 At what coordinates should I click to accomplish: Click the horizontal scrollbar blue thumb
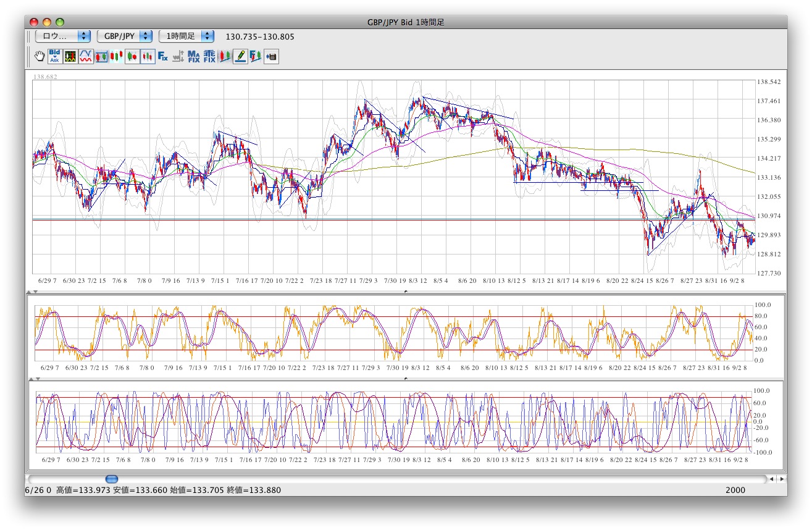(x=111, y=479)
